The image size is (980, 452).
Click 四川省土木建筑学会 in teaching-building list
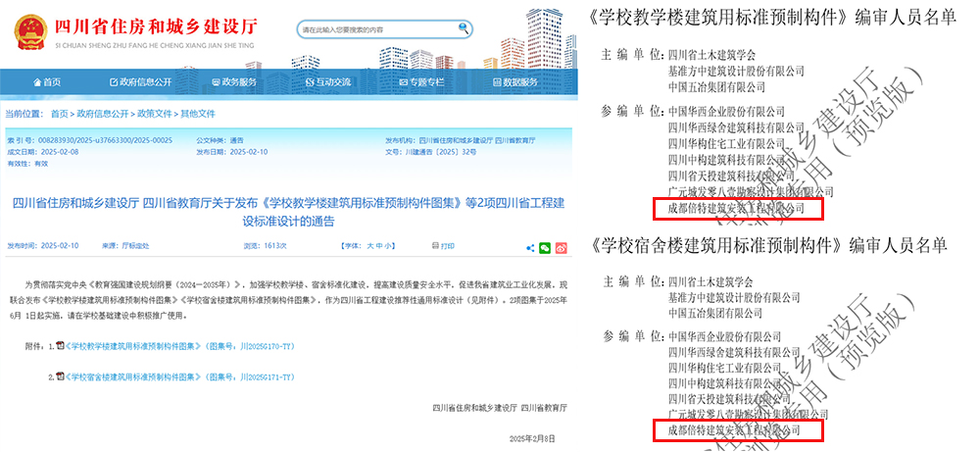711,54
